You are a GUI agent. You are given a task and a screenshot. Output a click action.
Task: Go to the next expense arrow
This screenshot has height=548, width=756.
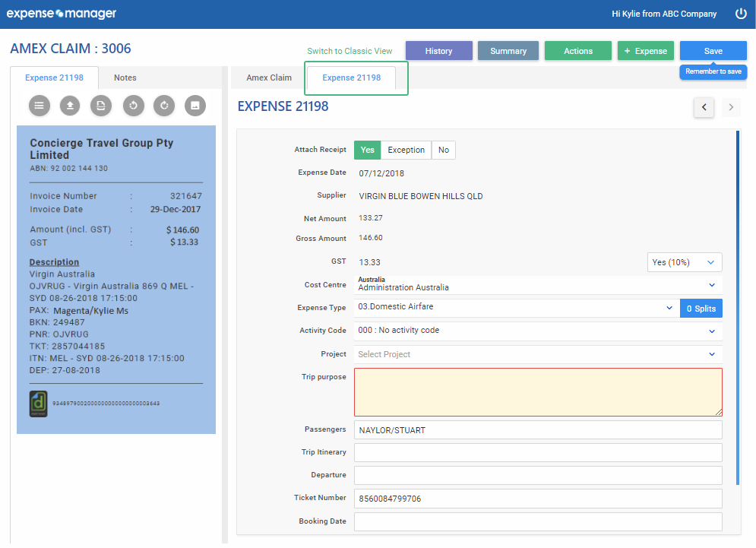[x=731, y=107]
